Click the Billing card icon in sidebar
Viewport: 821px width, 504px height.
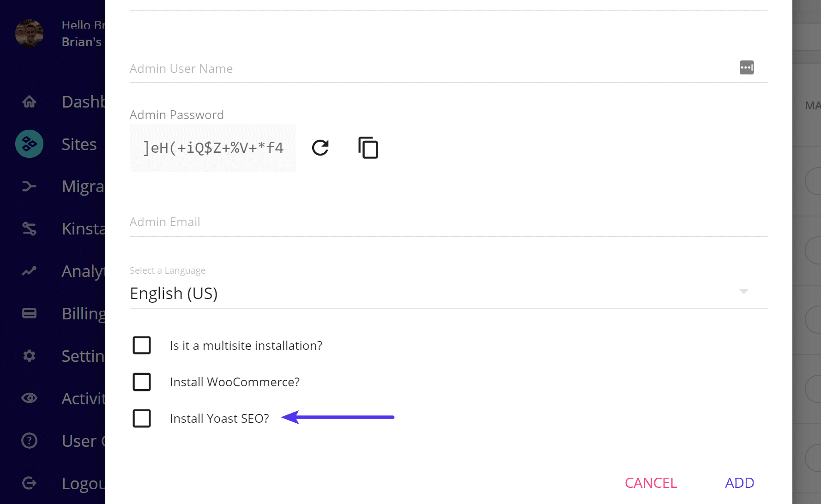29,313
